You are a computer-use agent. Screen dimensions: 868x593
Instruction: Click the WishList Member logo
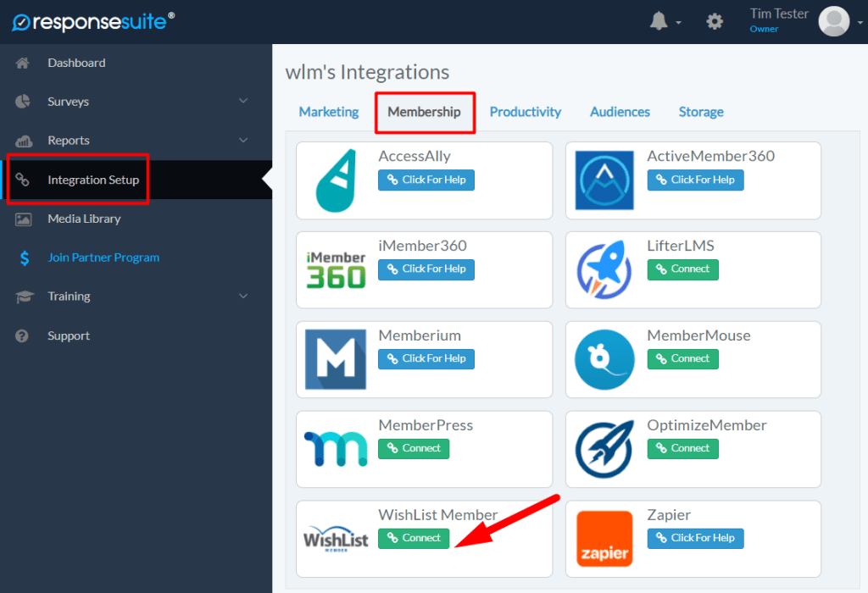click(336, 539)
